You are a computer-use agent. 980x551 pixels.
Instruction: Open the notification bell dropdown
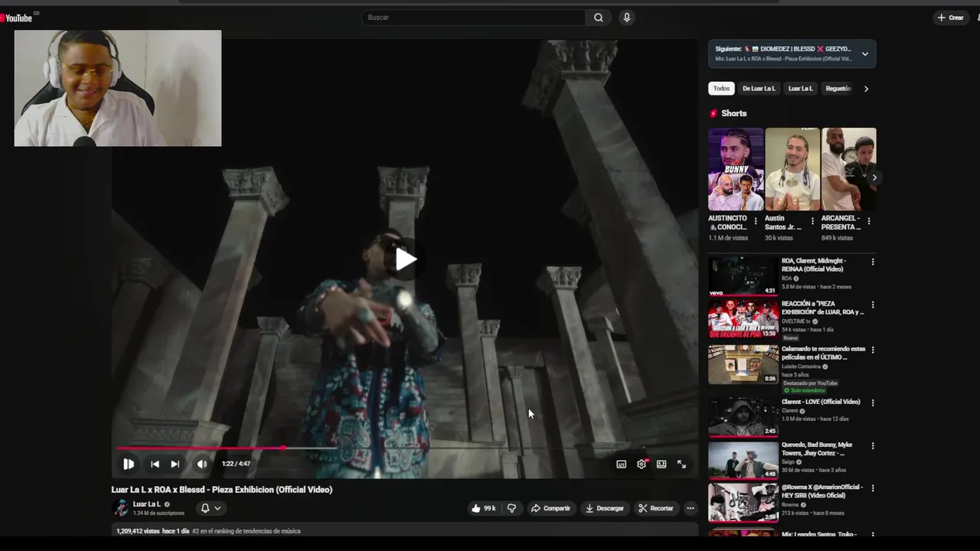pos(211,508)
